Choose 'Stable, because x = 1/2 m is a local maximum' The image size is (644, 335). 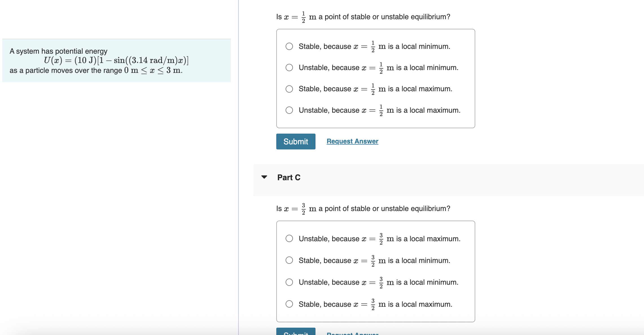[289, 89]
